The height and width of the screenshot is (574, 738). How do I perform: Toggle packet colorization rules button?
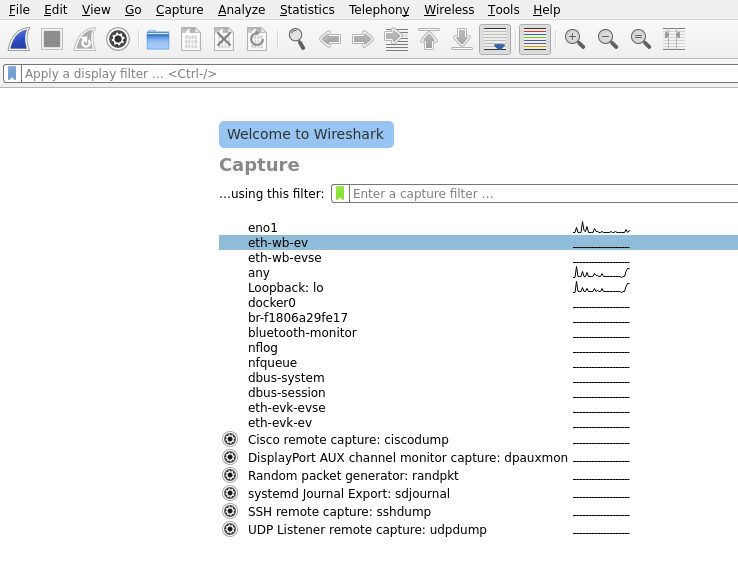tap(535, 39)
